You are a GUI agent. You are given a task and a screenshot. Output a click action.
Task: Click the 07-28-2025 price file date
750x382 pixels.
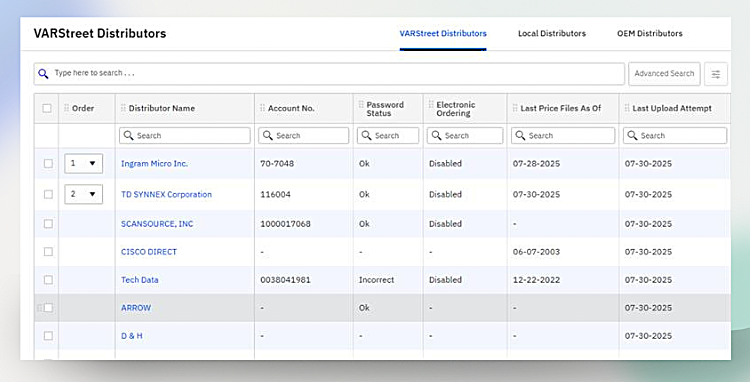point(536,164)
